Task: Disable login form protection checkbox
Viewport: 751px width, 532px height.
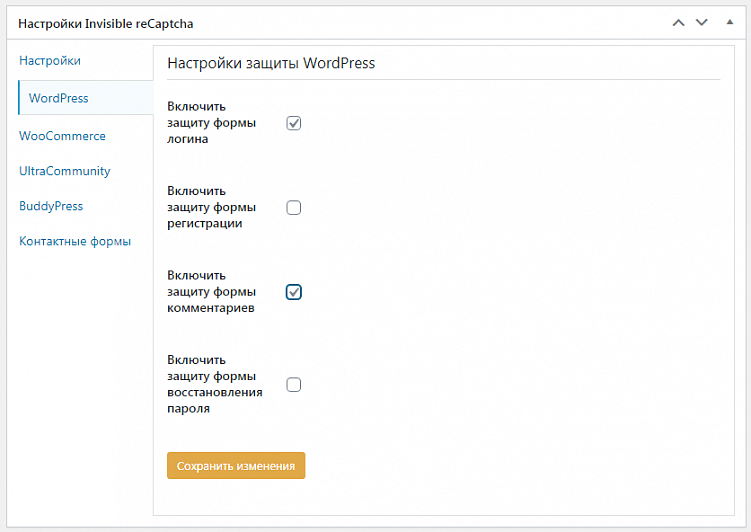Action: click(x=294, y=123)
